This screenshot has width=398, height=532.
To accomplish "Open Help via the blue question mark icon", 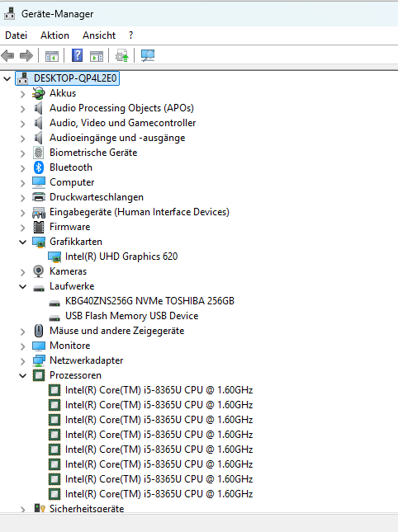I will (77, 55).
